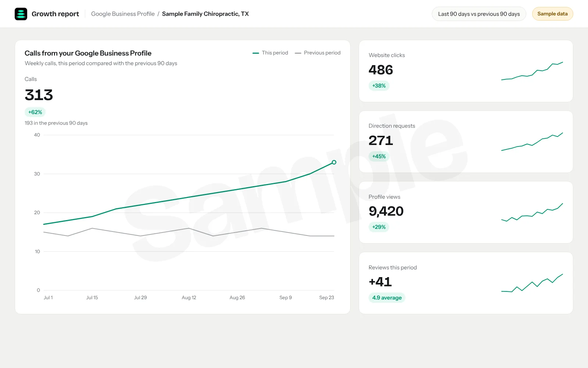588x368 pixels.
Task: Click the Profile views card label
Action: [384, 197]
